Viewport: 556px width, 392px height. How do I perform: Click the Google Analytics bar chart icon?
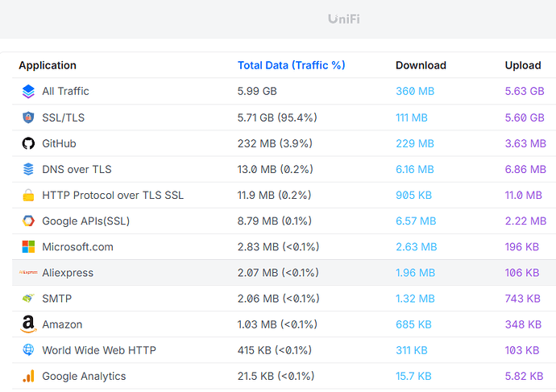28,376
